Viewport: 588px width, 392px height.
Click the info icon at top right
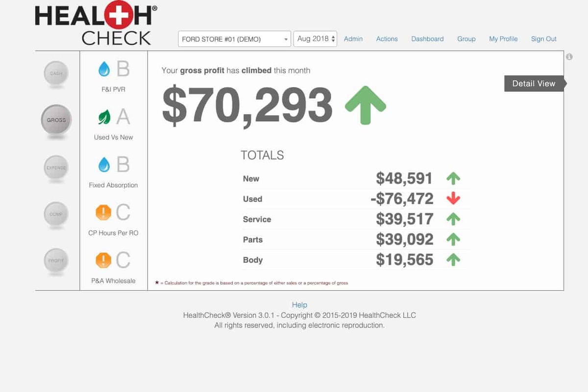(569, 57)
